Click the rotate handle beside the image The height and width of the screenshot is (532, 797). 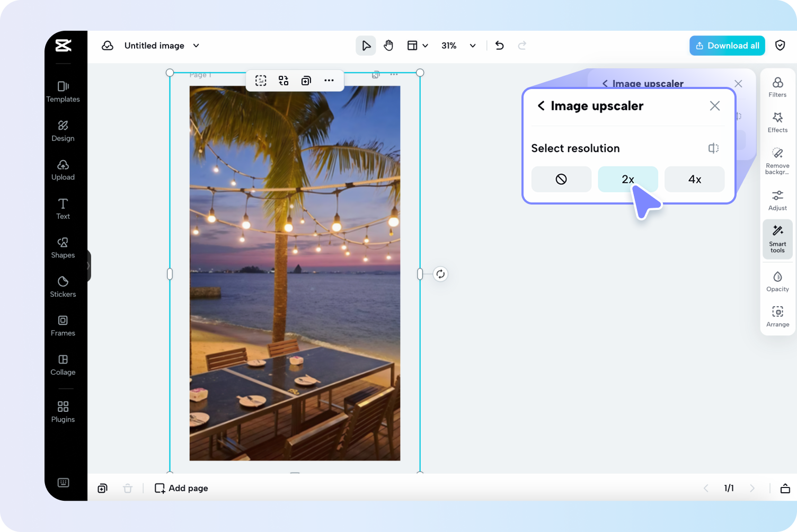click(440, 274)
